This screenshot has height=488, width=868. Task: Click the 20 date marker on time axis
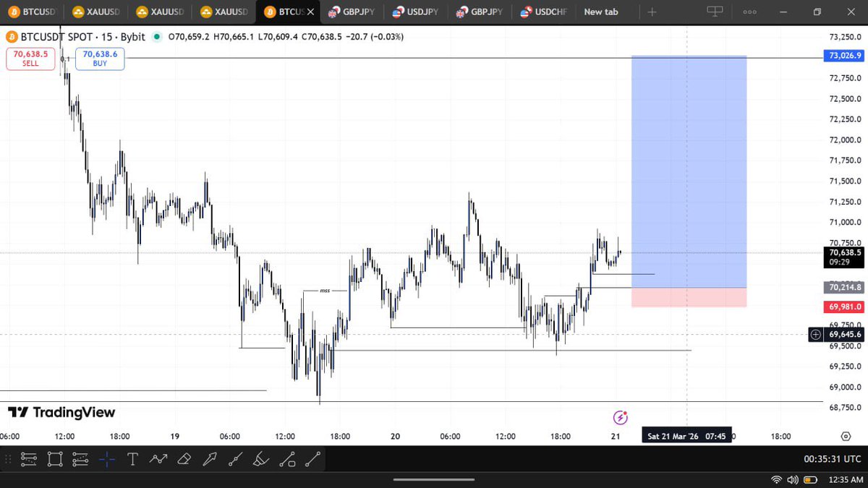(395, 437)
